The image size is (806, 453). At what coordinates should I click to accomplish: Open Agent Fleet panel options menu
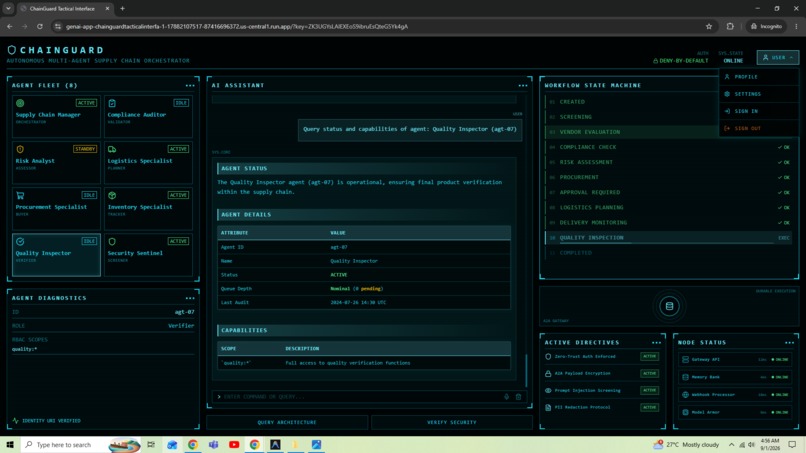tap(190, 85)
